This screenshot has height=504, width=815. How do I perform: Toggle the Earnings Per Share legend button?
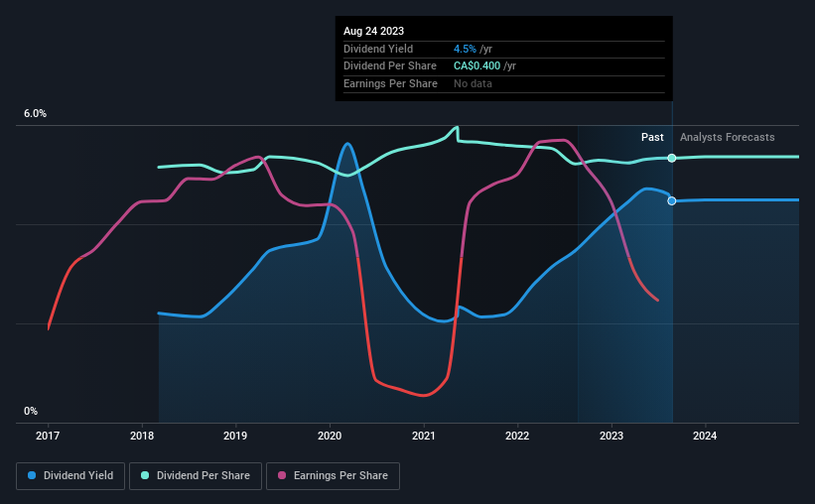click(x=333, y=476)
